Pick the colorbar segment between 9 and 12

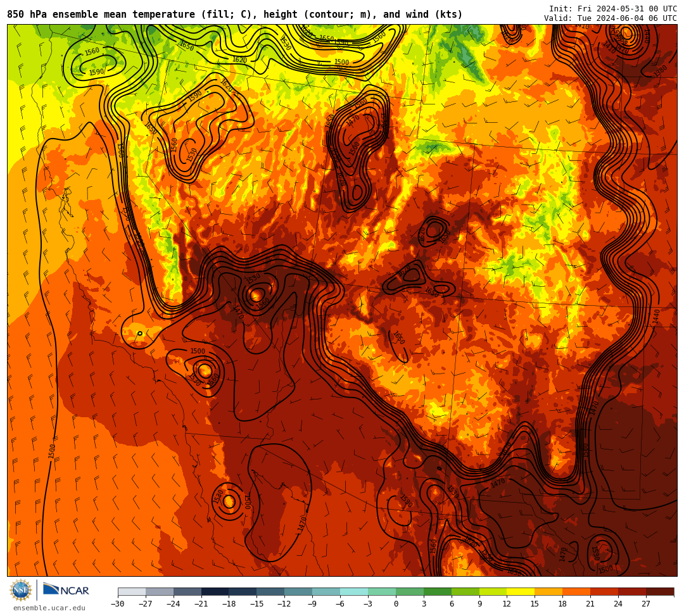[493, 591]
